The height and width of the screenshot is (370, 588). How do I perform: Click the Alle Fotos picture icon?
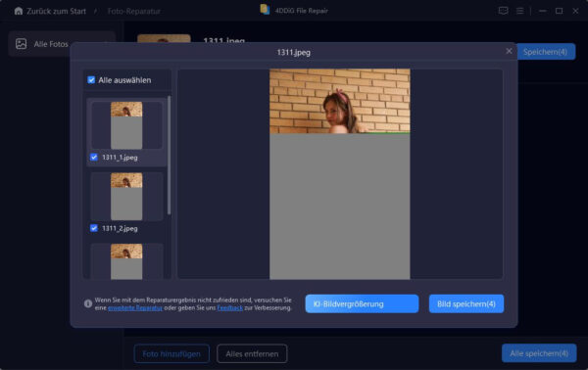pyautogui.click(x=21, y=44)
